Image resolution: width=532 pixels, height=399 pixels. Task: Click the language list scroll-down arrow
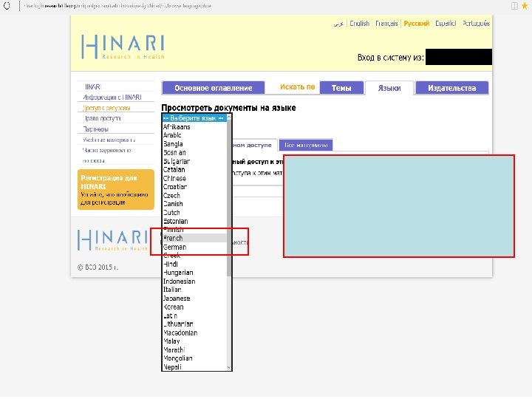pyautogui.click(x=229, y=367)
